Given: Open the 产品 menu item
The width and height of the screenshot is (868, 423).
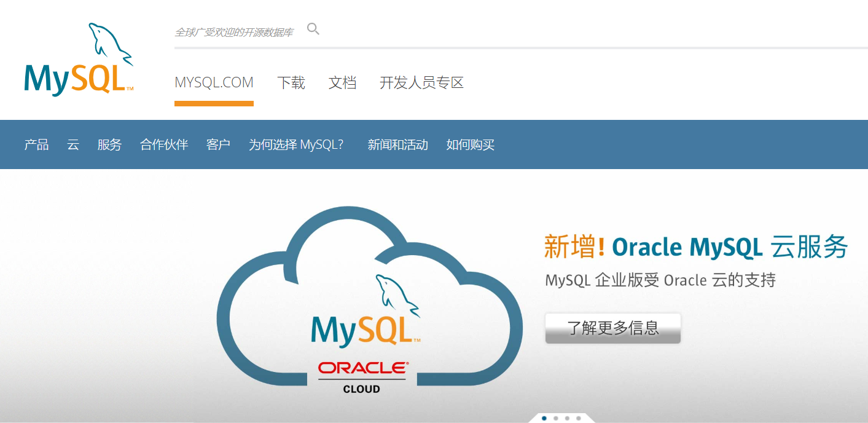Looking at the screenshot, I should 36,144.
